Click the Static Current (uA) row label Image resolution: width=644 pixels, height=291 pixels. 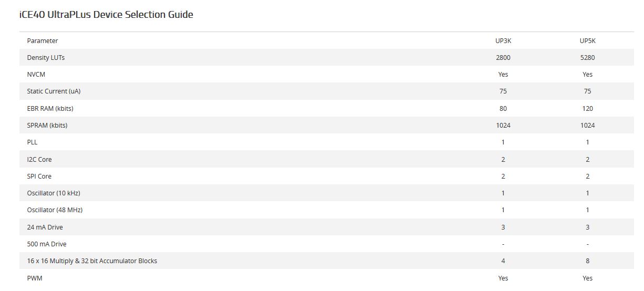click(54, 91)
